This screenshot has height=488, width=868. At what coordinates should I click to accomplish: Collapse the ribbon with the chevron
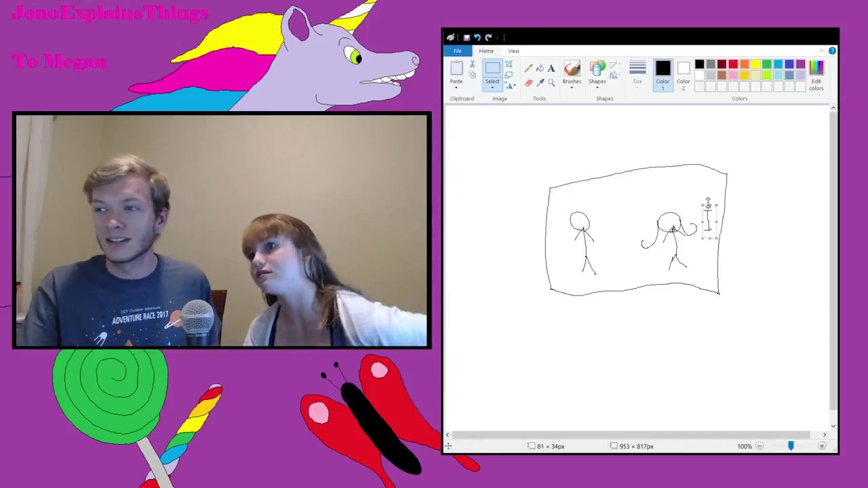pyautogui.click(x=822, y=51)
